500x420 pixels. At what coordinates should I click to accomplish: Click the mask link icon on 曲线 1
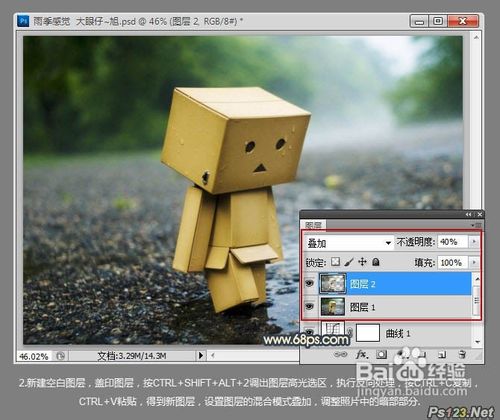click(x=350, y=332)
